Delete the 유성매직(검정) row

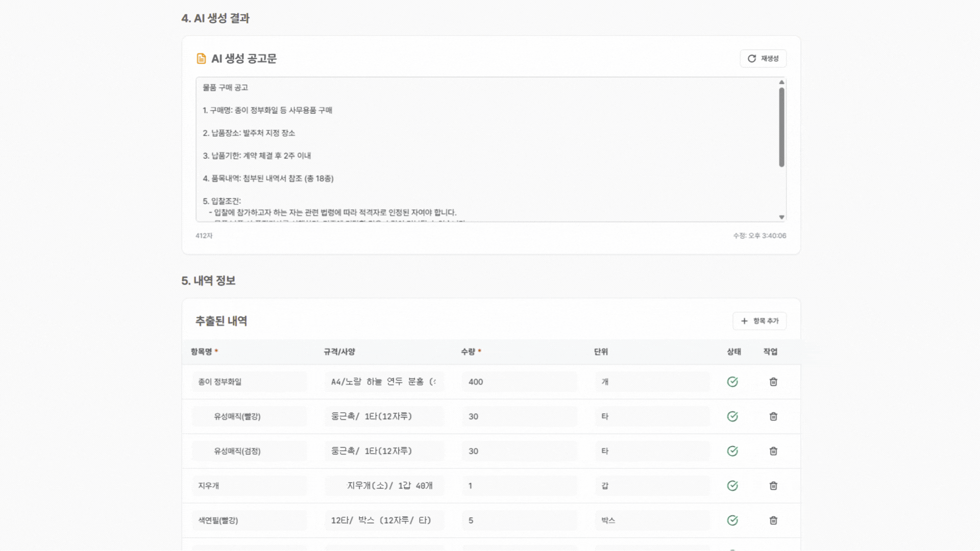pos(773,451)
